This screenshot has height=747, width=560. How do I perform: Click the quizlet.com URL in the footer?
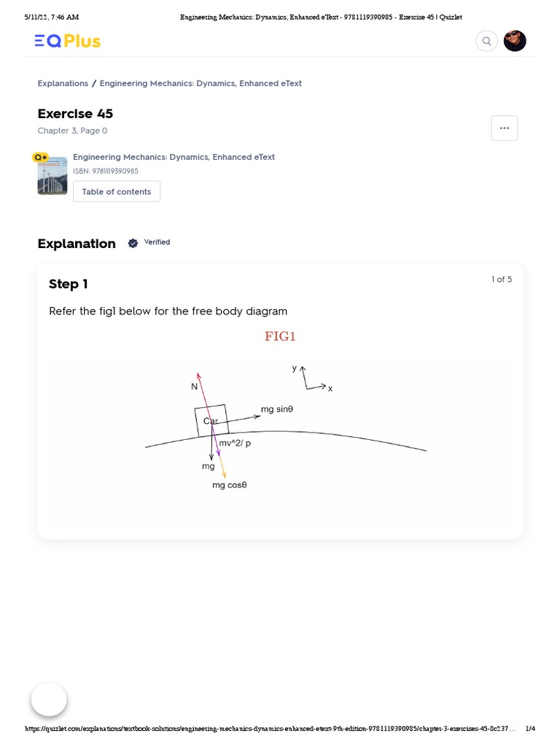tap(270, 729)
